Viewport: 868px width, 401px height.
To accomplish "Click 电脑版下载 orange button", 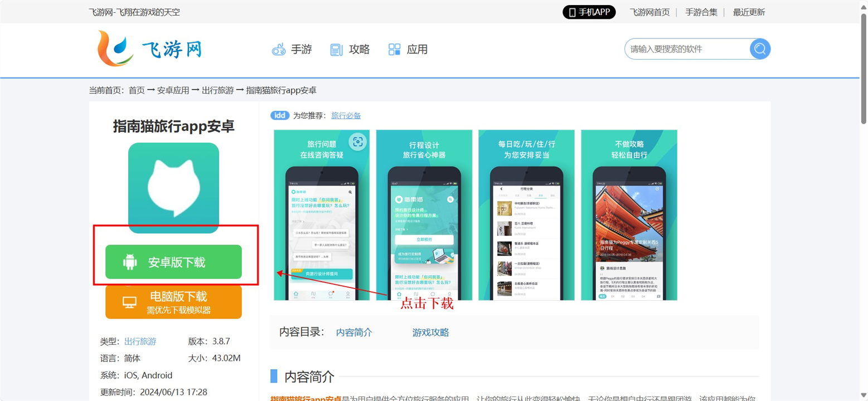I will pos(173,302).
